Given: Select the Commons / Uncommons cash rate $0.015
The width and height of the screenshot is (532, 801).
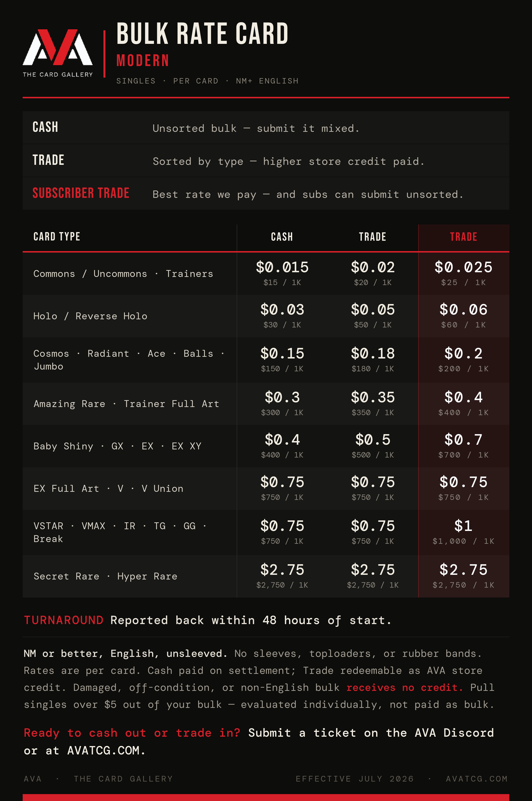Looking at the screenshot, I should [x=282, y=267].
